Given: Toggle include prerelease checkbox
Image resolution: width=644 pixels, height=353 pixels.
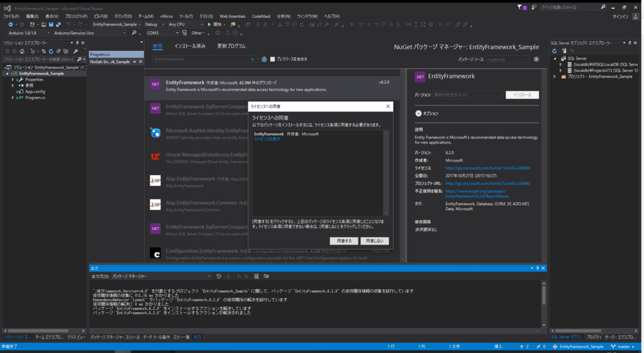Looking at the screenshot, I should coord(272,59).
